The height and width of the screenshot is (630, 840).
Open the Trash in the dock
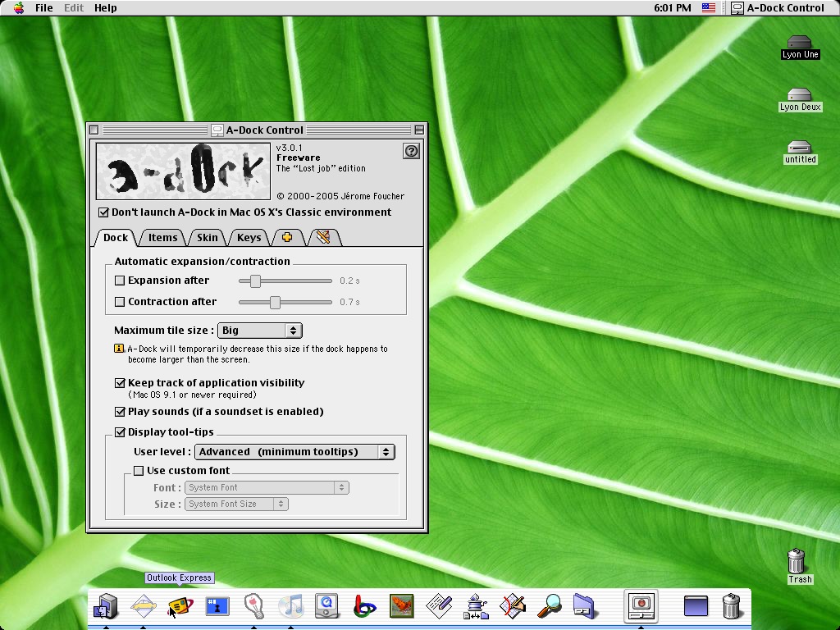731,606
